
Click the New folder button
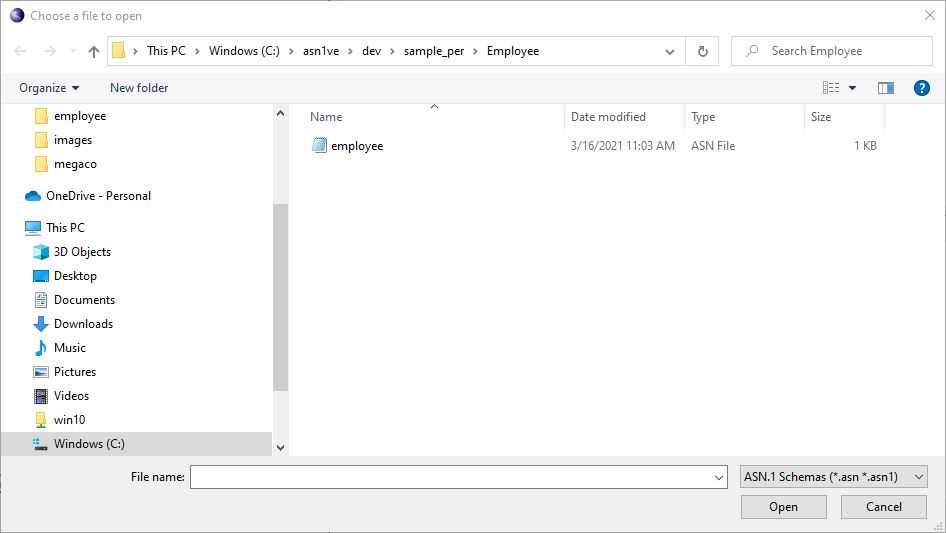[139, 88]
